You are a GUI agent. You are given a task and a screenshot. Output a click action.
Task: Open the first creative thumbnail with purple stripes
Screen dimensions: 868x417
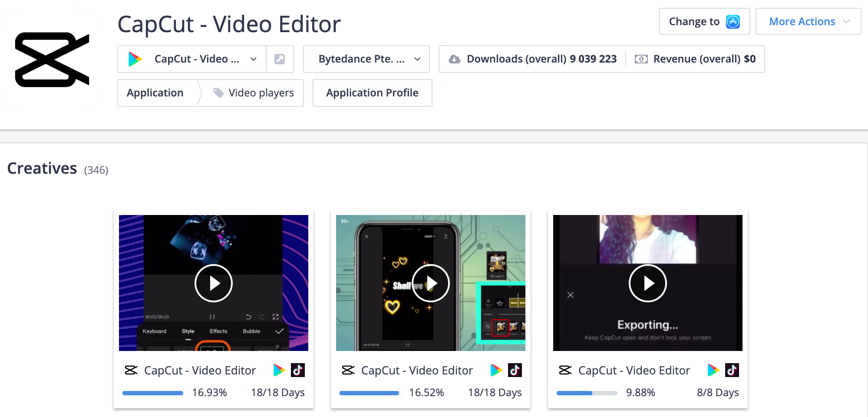[214, 283]
